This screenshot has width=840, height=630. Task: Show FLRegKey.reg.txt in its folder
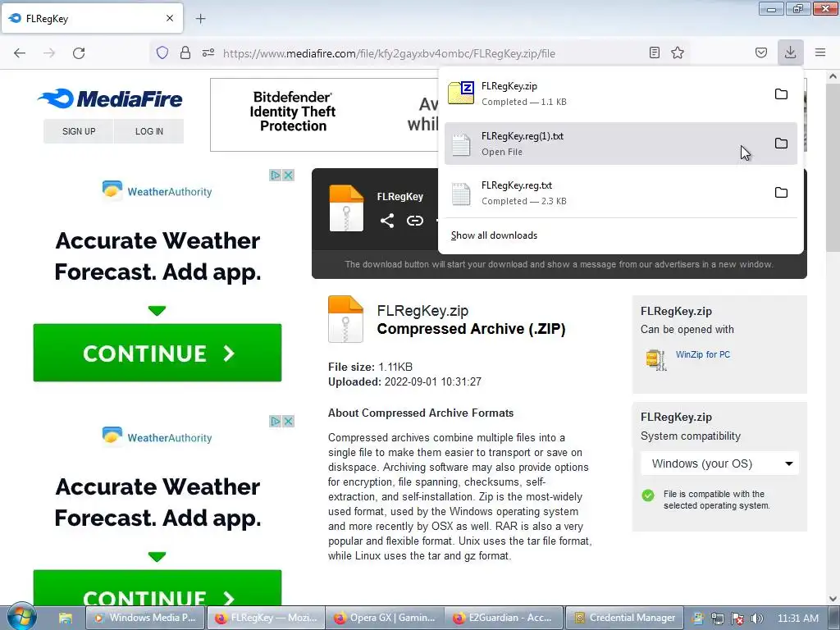781,193
